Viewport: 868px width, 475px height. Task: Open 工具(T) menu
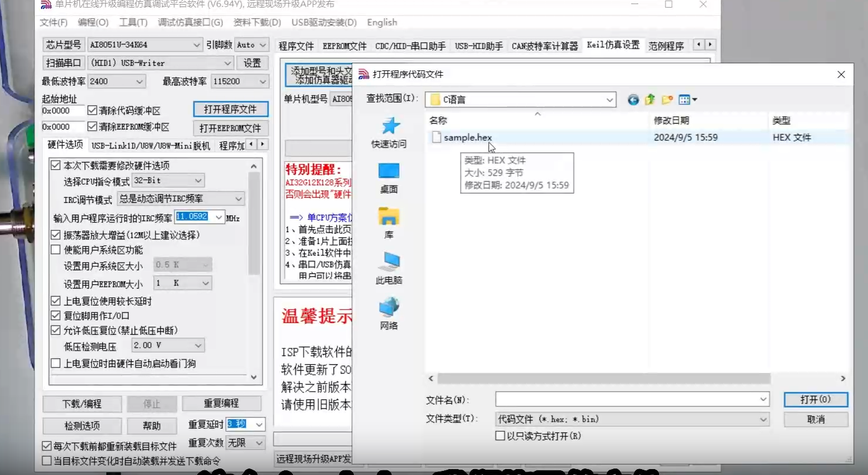pyautogui.click(x=133, y=22)
